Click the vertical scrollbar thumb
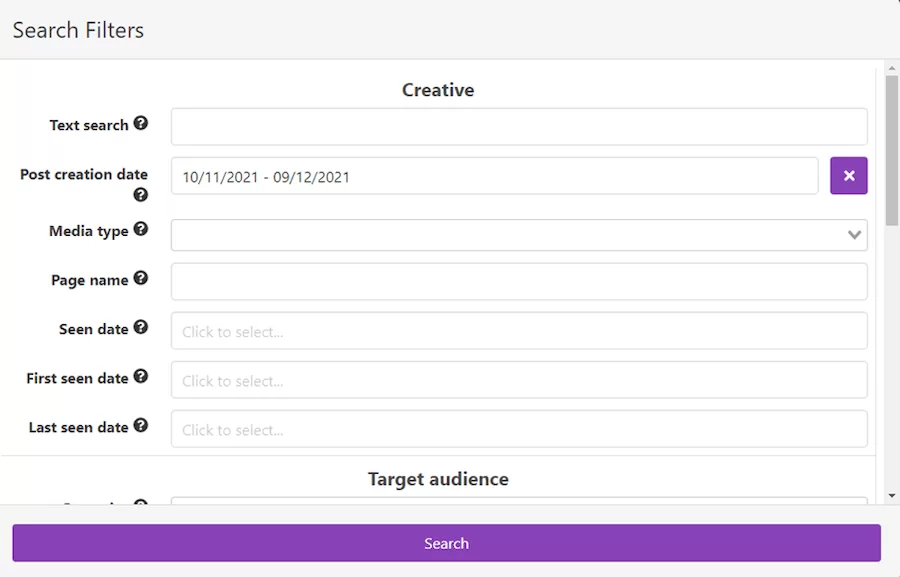The image size is (900, 577). pos(891,150)
